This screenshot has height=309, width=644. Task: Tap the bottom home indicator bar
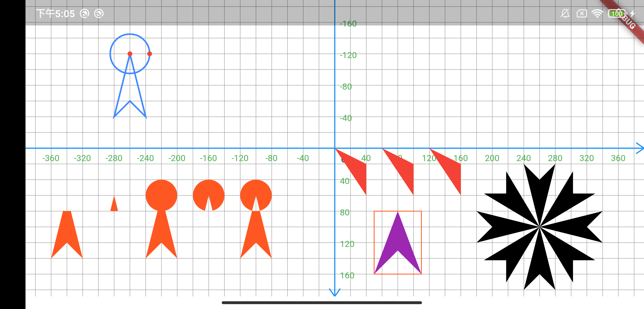click(x=322, y=303)
